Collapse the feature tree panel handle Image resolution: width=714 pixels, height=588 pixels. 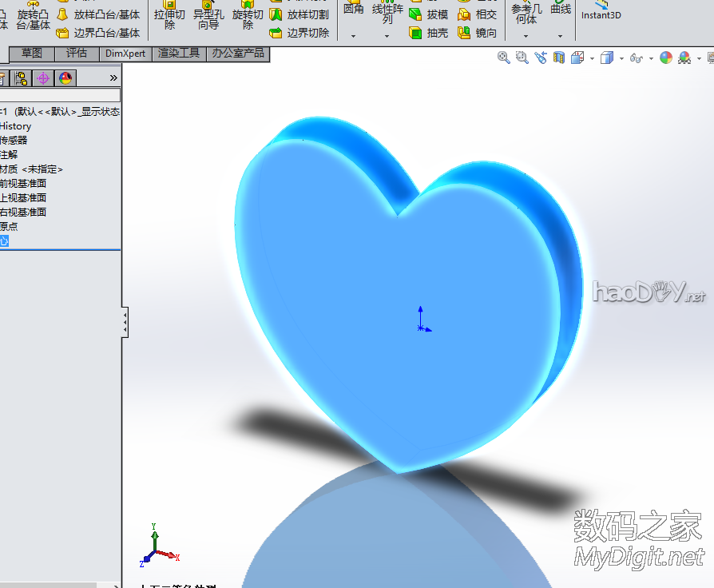click(125, 323)
